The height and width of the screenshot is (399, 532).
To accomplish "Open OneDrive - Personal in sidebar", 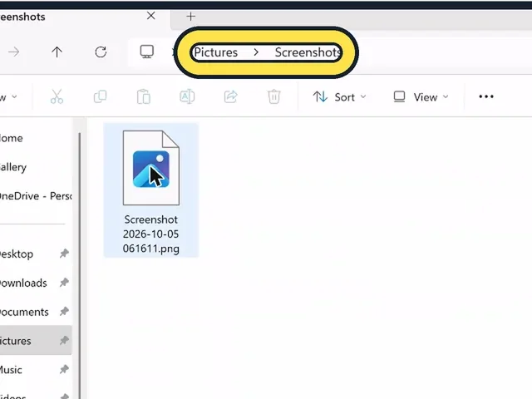I will pos(36,196).
